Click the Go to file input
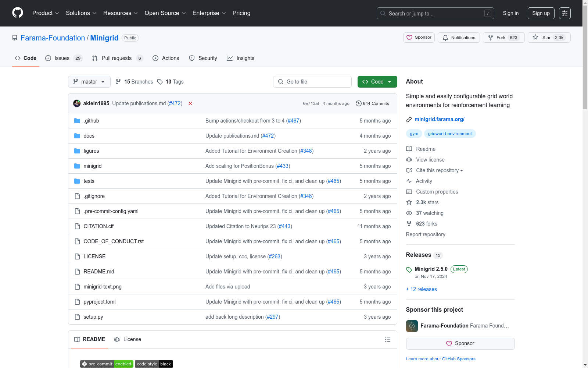 click(312, 82)
